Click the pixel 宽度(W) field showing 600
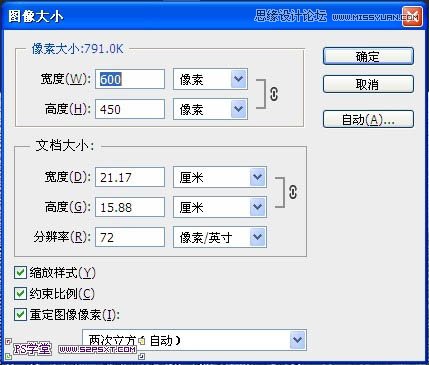Image resolution: width=429 pixels, height=365 pixels. click(130, 79)
